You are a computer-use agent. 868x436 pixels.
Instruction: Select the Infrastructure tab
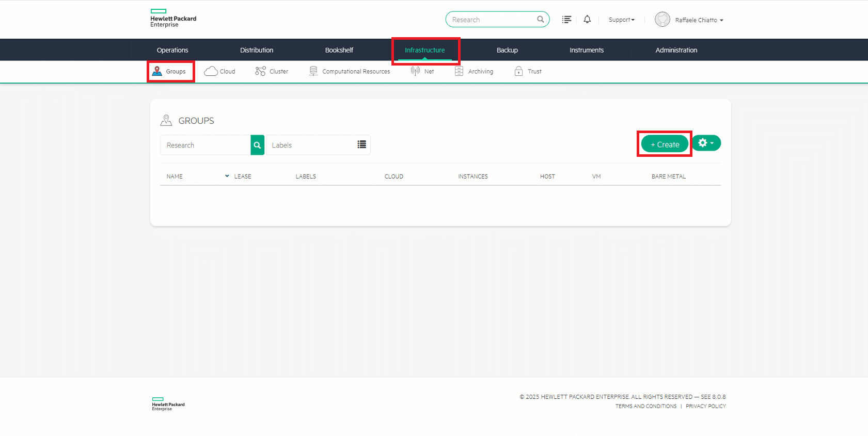click(x=424, y=50)
